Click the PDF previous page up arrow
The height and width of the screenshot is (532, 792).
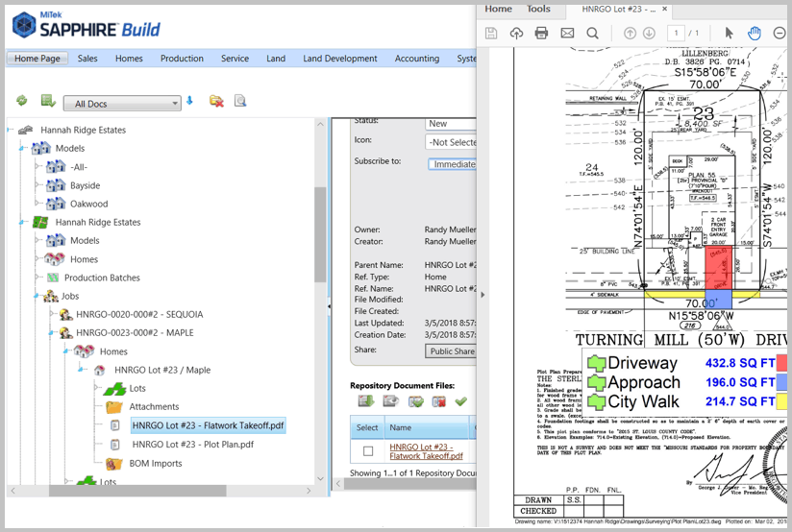coord(630,34)
